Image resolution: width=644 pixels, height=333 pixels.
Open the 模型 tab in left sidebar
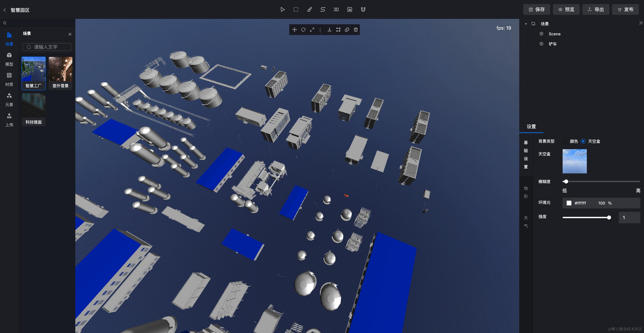click(x=9, y=59)
